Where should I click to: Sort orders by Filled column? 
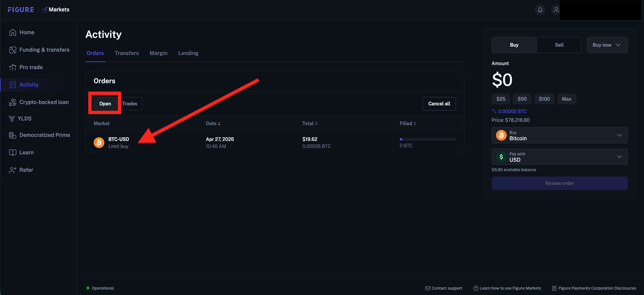(x=408, y=124)
